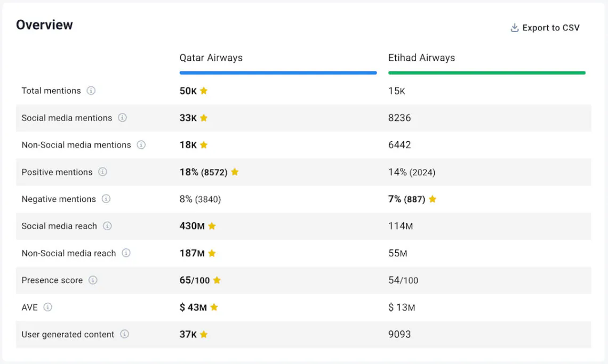Click Etihad's 9093 user generated content value
This screenshot has height=364, width=608.
point(399,334)
